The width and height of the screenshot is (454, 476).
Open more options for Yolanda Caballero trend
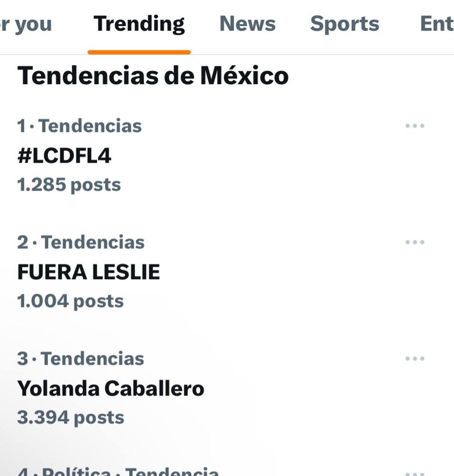point(415,359)
